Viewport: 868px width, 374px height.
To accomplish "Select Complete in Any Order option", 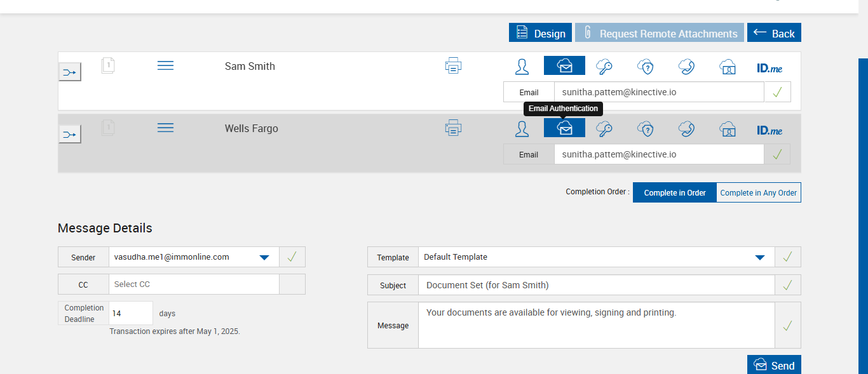I will (758, 192).
